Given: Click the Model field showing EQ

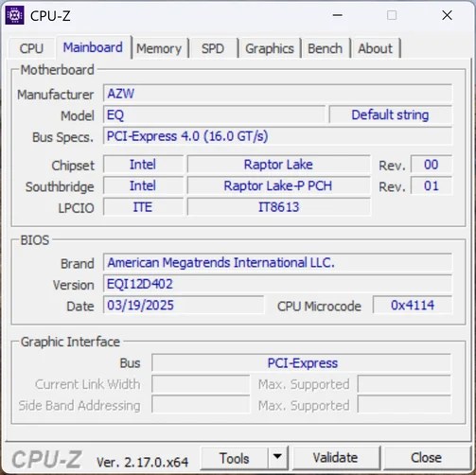Looking at the screenshot, I should click(214, 114).
